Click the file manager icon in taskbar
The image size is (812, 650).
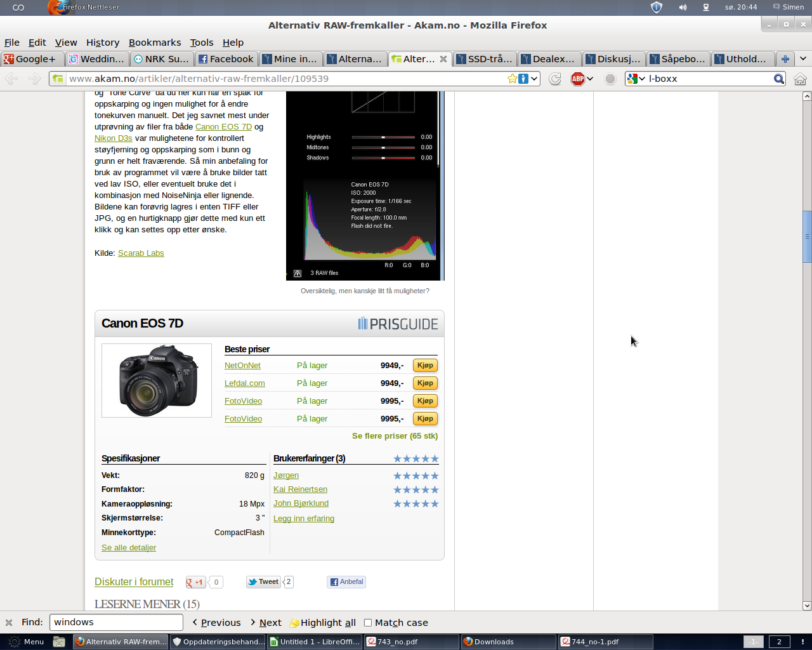tap(59, 642)
